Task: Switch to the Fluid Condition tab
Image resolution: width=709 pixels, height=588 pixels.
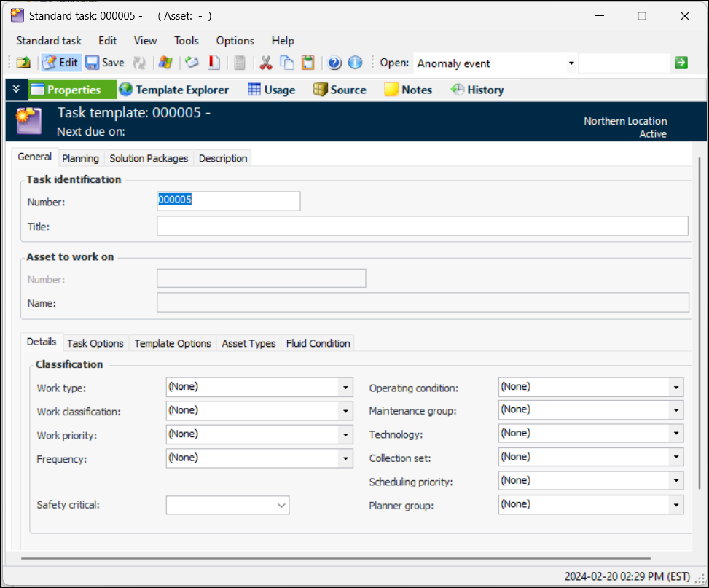Action: click(x=318, y=343)
